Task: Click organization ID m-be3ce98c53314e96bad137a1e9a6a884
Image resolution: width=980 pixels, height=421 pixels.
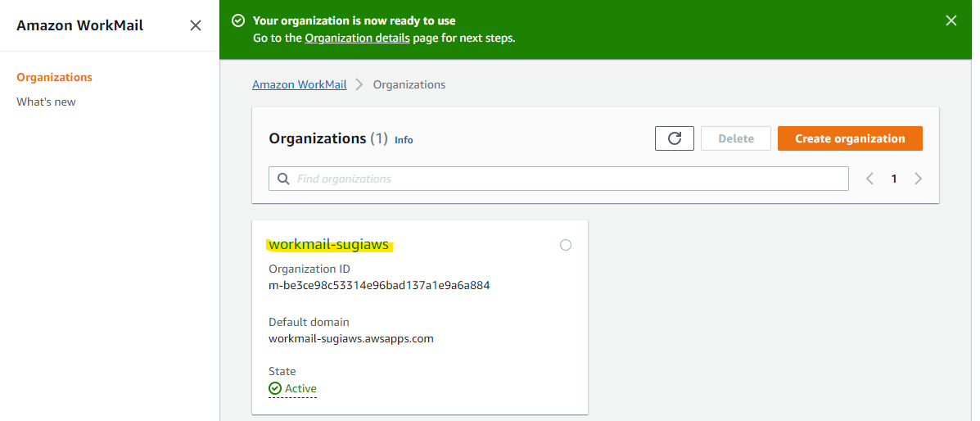Action: [379, 286]
